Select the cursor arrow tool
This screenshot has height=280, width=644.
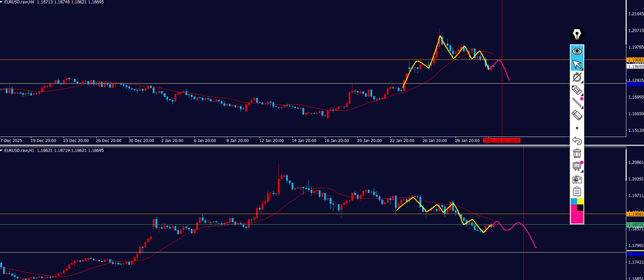point(577,64)
